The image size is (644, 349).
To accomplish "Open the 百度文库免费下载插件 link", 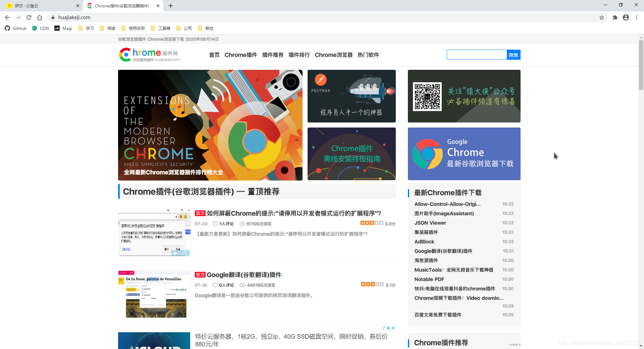I will [438, 315].
